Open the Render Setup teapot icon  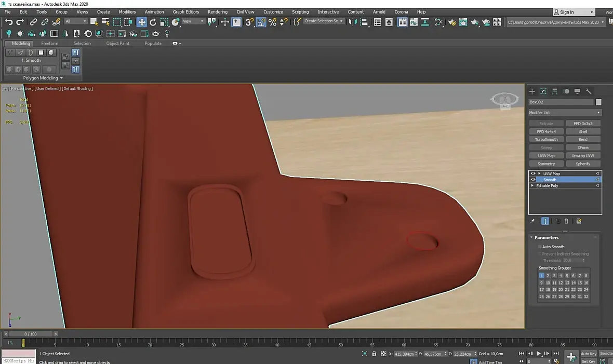(x=451, y=22)
